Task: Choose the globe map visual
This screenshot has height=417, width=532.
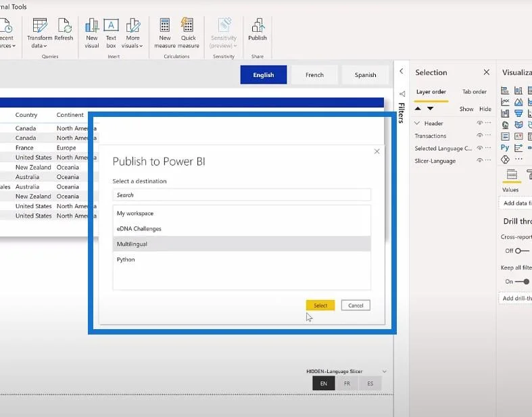Action: [x=505, y=125]
